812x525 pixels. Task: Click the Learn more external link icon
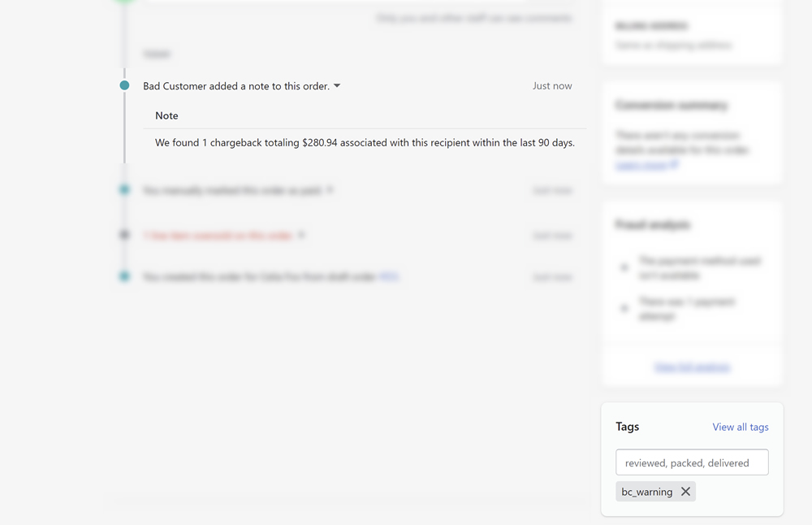click(674, 164)
